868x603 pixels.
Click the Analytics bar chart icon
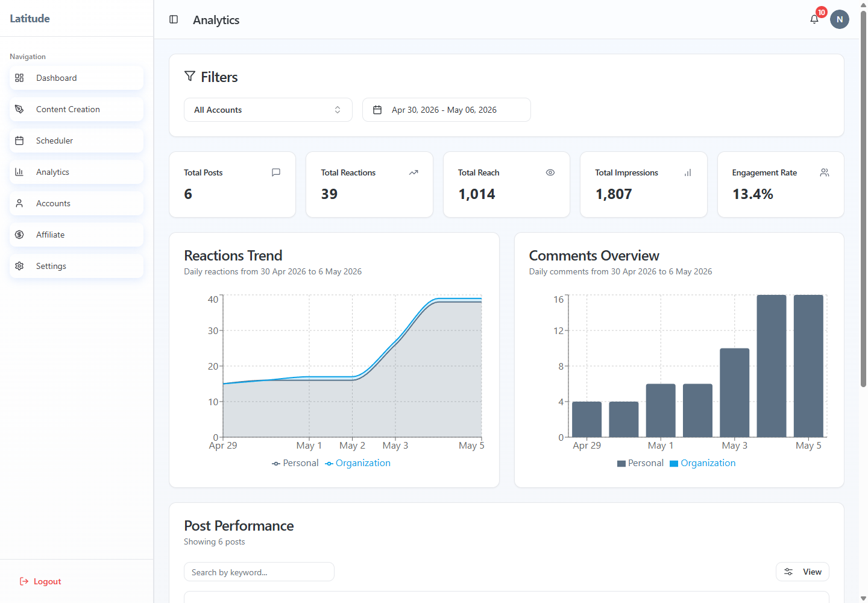[x=19, y=172]
